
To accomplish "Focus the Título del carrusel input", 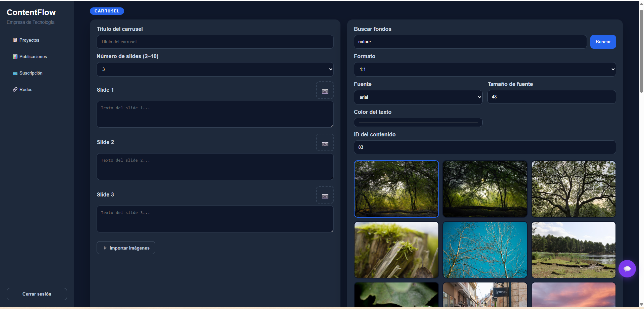I will point(215,42).
